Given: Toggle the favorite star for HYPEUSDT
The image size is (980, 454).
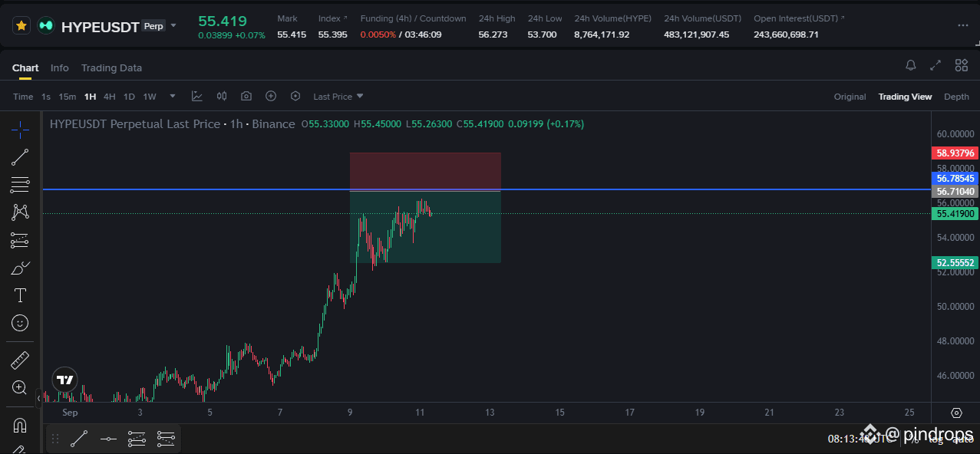Looking at the screenshot, I should coord(21,25).
